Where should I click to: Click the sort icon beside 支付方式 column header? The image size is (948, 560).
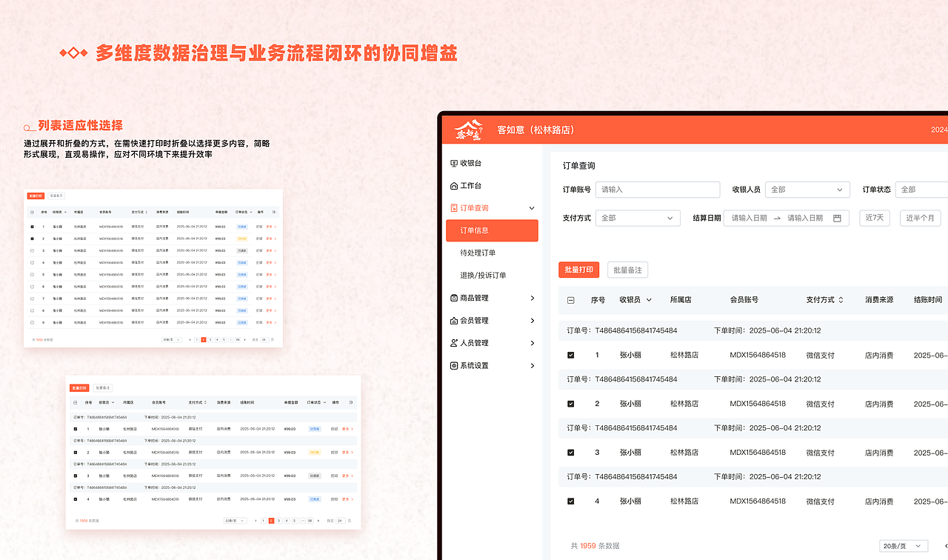[x=841, y=300]
